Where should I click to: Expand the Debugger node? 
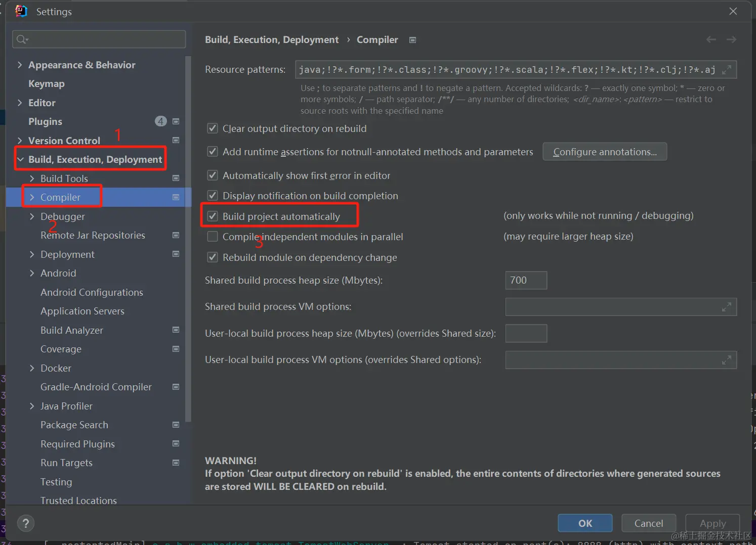[32, 216]
